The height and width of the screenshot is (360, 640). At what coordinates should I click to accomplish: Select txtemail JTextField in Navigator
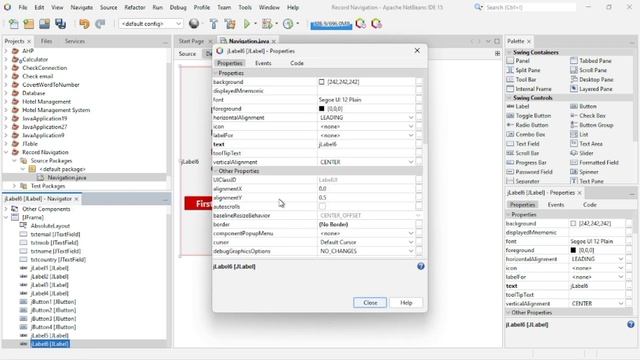[x=55, y=234]
